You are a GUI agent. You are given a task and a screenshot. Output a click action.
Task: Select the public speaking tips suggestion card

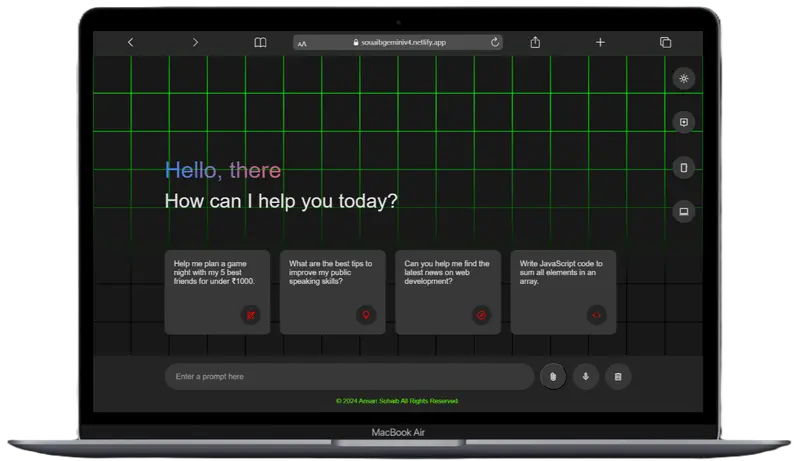pyautogui.click(x=333, y=292)
